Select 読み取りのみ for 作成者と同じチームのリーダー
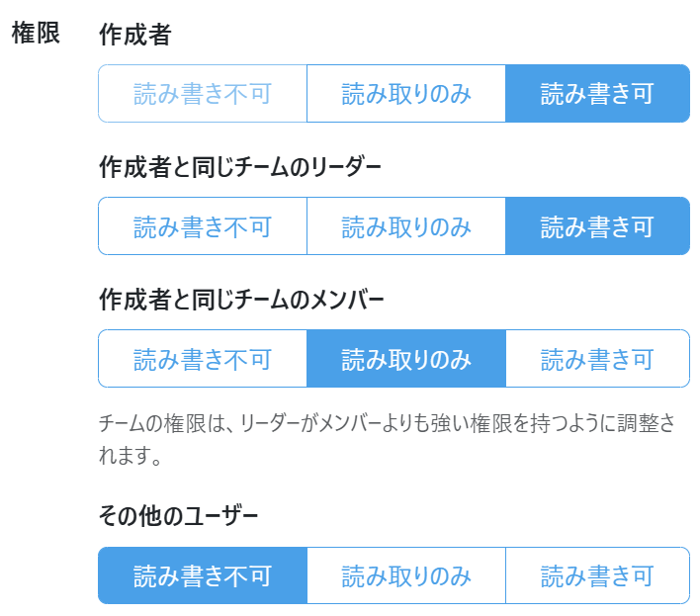The image size is (700, 616). 406,226
